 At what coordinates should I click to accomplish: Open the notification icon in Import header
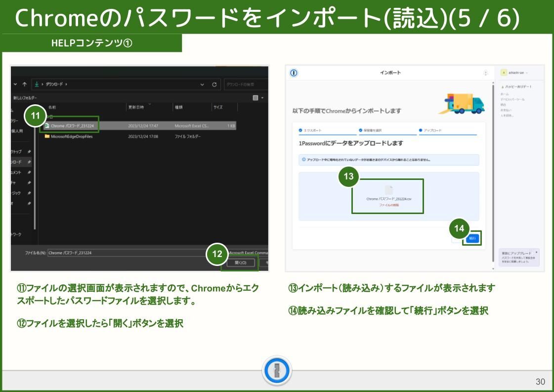485,73
